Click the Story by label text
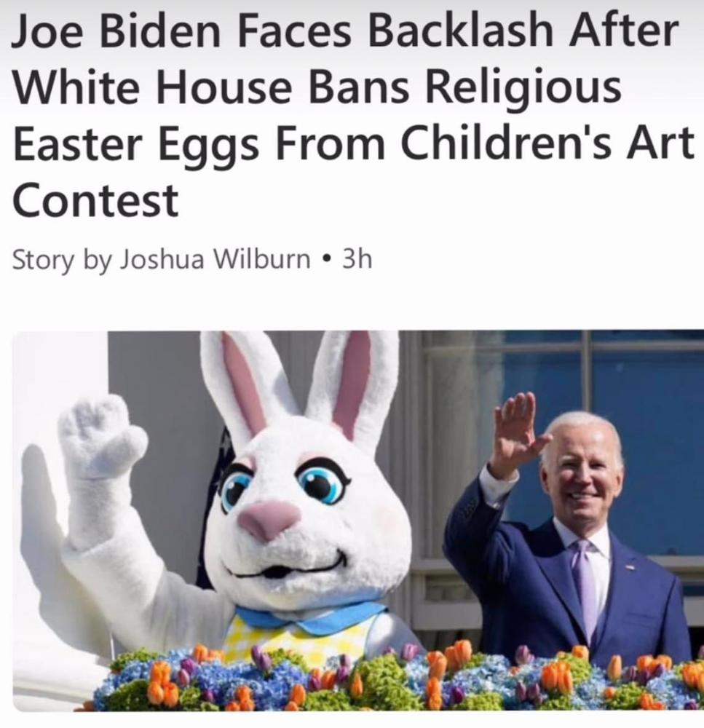The height and width of the screenshot is (728, 704). pyautogui.click(x=62, y=260)
